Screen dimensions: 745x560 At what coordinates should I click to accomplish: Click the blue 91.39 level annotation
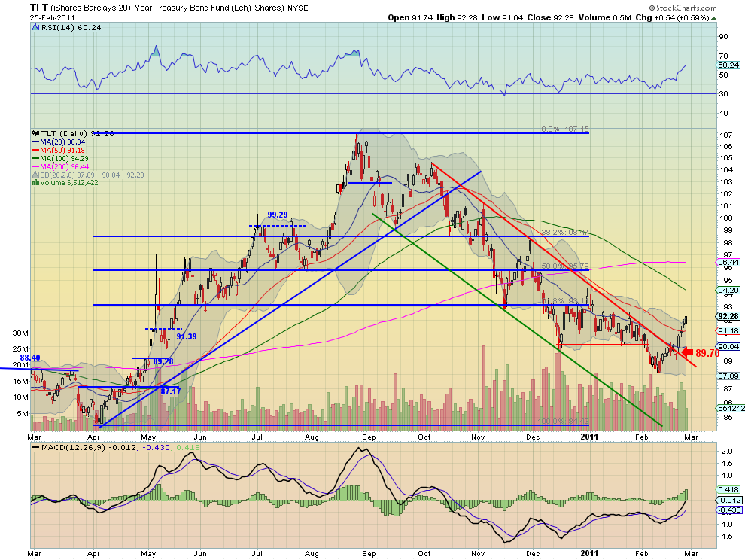(x=187, y=336)
